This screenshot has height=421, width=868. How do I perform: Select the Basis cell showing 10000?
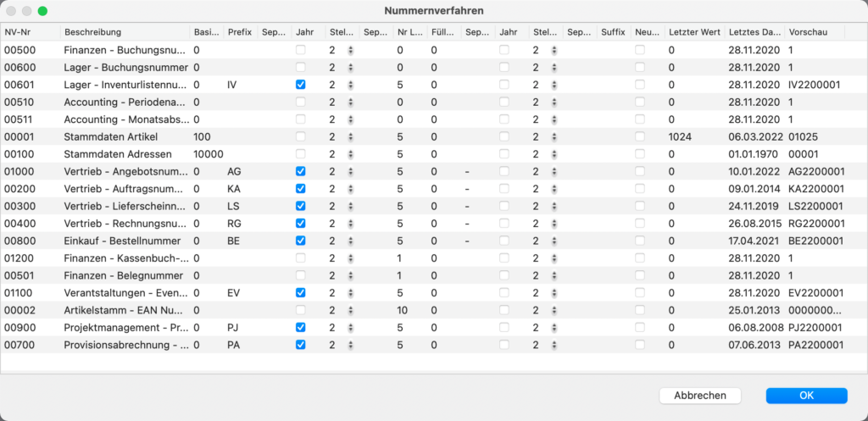click(x=208, y=154)
